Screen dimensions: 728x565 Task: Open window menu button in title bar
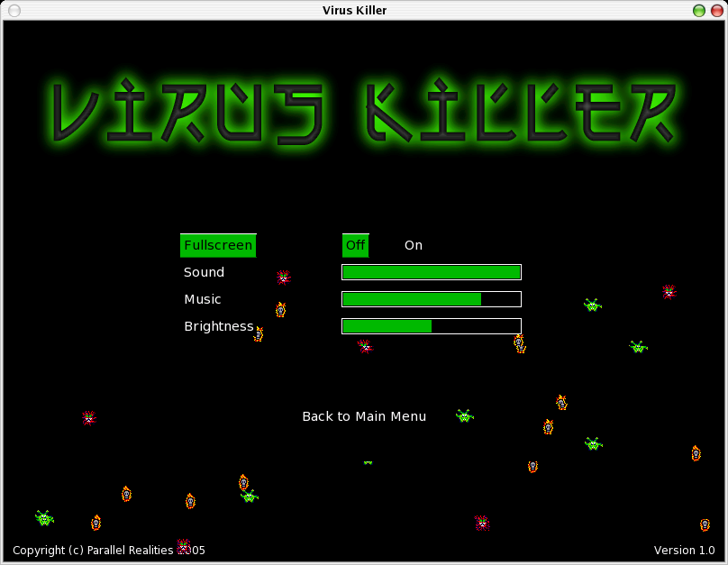pos(14,10)
